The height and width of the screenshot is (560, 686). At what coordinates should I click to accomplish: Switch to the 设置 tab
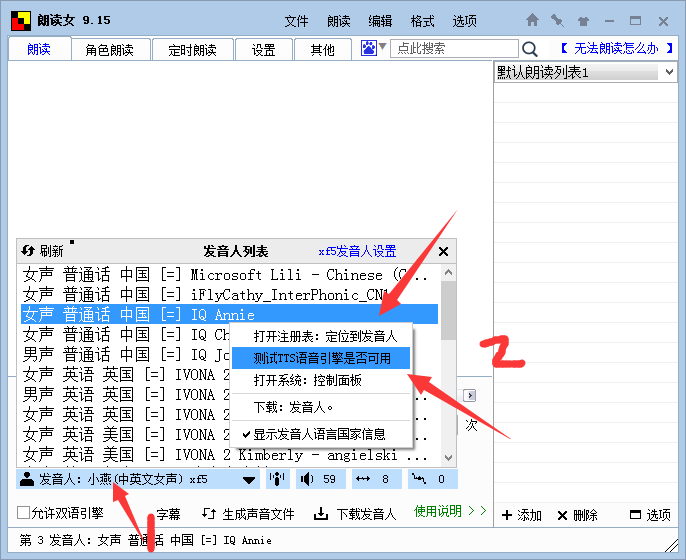pyautogui.click(x=263, y=49)
